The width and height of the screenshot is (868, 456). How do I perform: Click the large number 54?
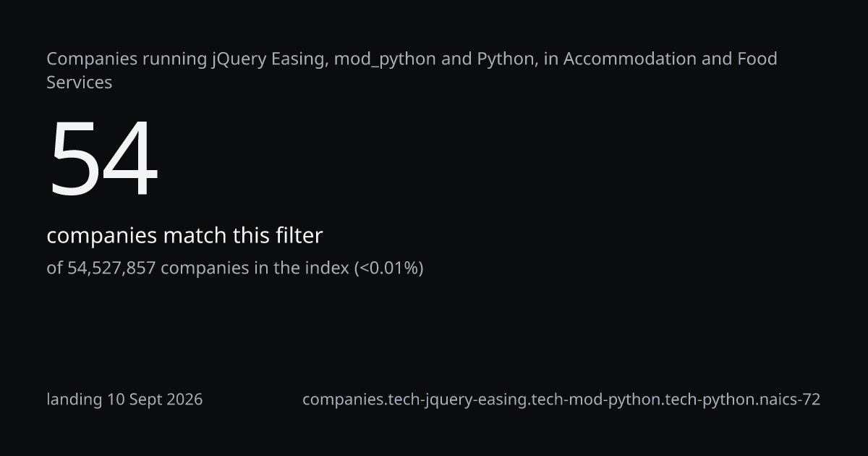tap(103, 159)
